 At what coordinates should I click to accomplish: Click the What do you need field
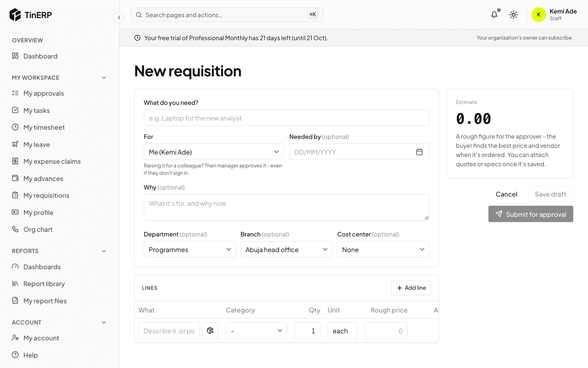pos(286,118)
